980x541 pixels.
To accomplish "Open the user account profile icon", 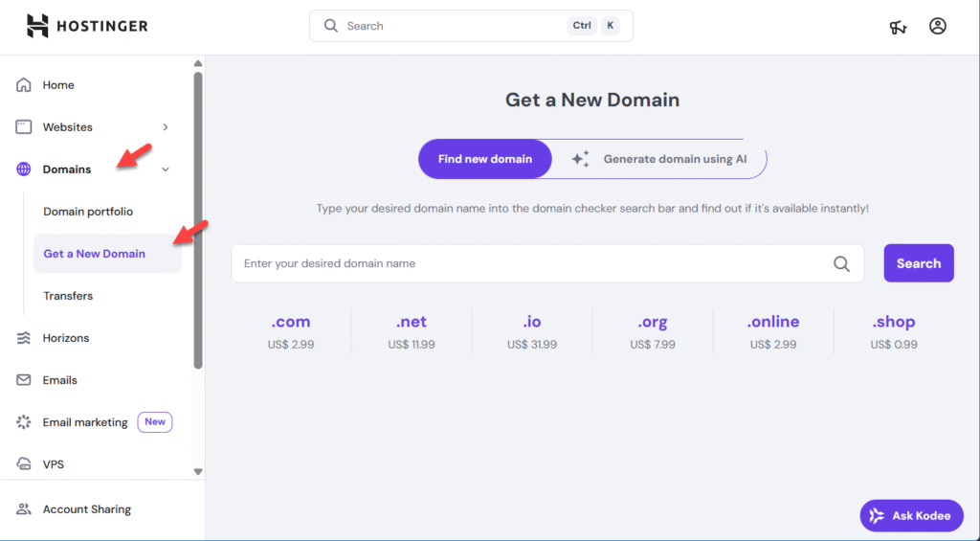I will (x=938, y=26).
